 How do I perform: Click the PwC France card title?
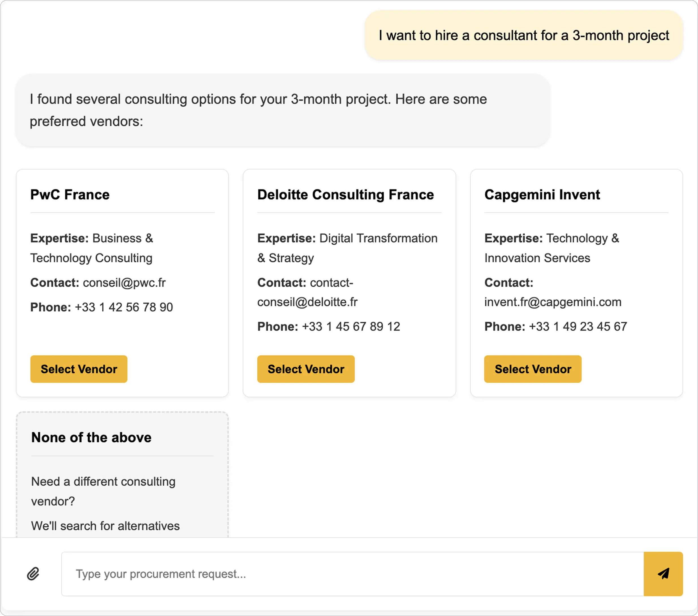[70, 195]
